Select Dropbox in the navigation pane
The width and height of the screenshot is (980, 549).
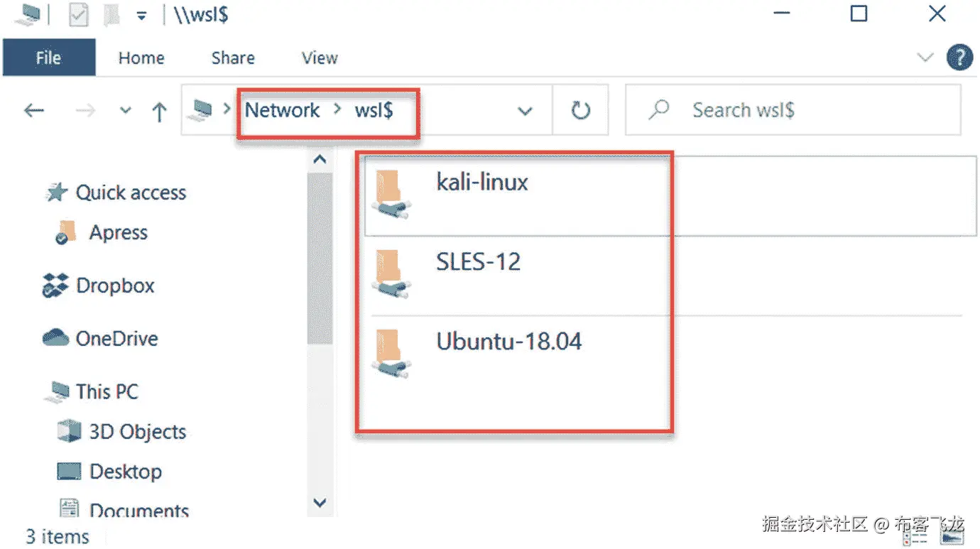coord(114,286)
